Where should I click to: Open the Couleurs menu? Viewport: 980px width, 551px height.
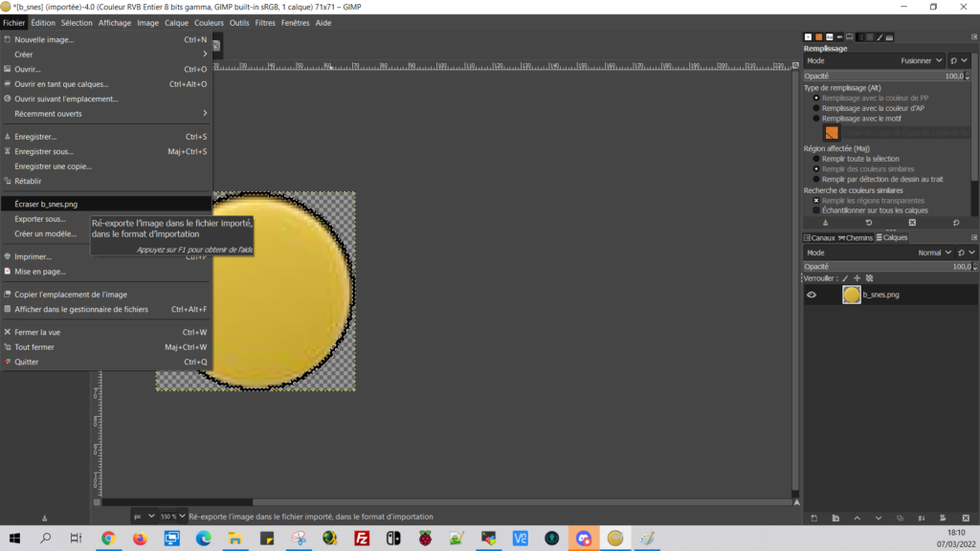point(209,23)
